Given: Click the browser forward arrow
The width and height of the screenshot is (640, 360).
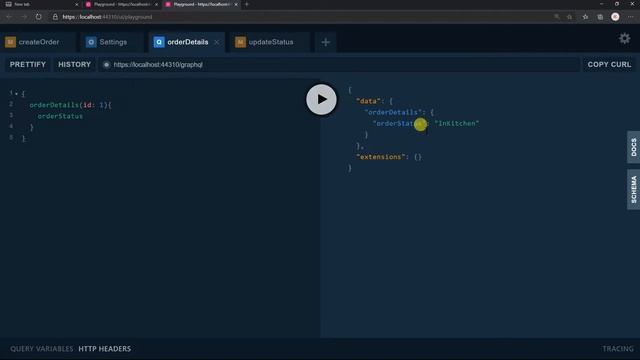Looking at the screenshot, I should 24,17.
